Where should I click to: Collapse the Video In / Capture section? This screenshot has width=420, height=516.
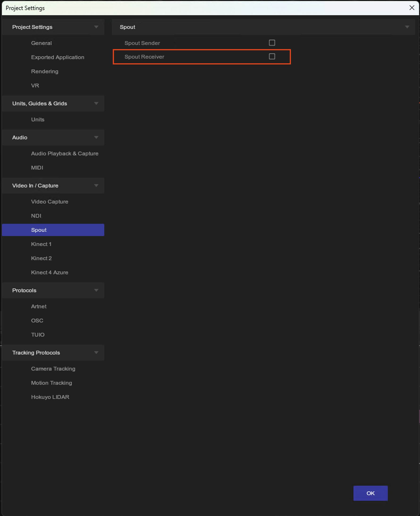pos(96,186)
